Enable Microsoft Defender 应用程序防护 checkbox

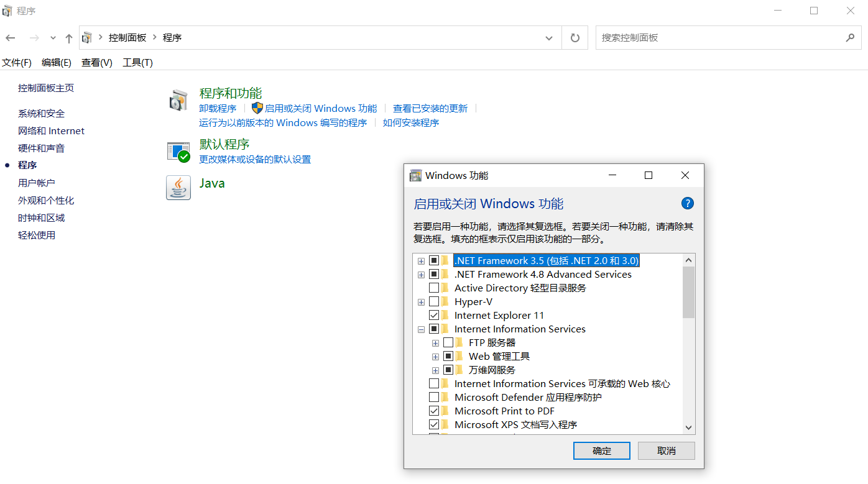pos(434,398)
